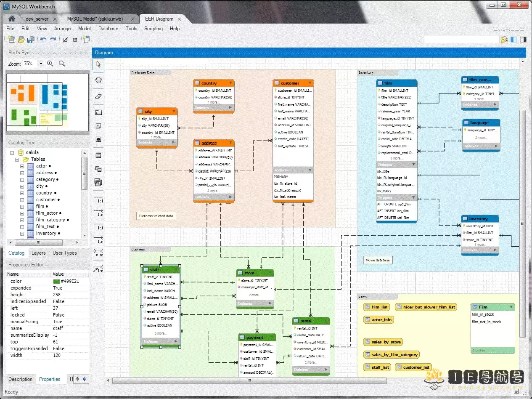Expand the film_actor table node
Viewport: 532px width, 399px height.
22,213
